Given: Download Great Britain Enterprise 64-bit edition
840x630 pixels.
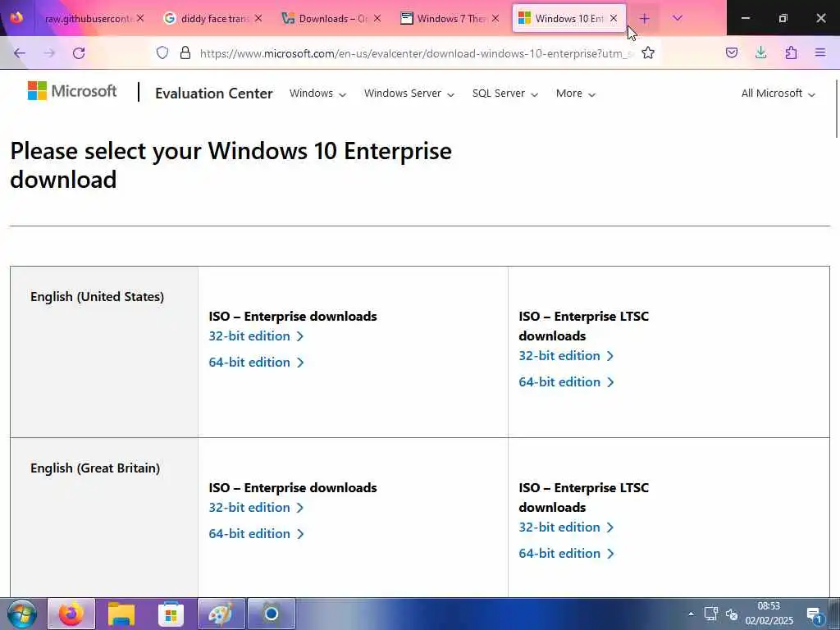Looking at the screenshot, I should (256, 533).
